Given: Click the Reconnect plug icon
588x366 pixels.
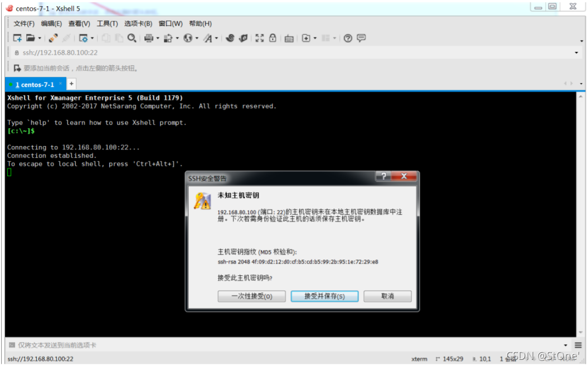Looking at the screenshot, I should [x=54, y=38].
